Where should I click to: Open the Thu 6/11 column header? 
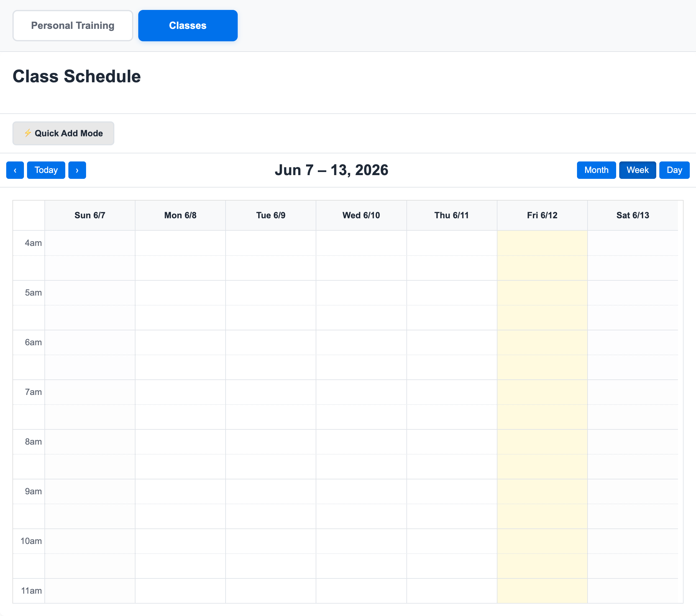451,215
